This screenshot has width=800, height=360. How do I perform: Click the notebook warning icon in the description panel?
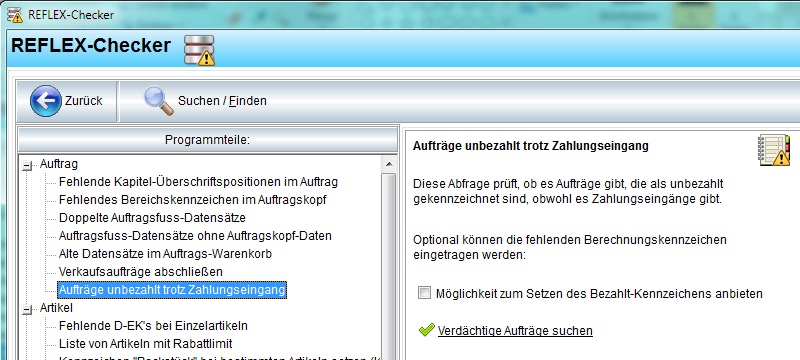point(774,150)
